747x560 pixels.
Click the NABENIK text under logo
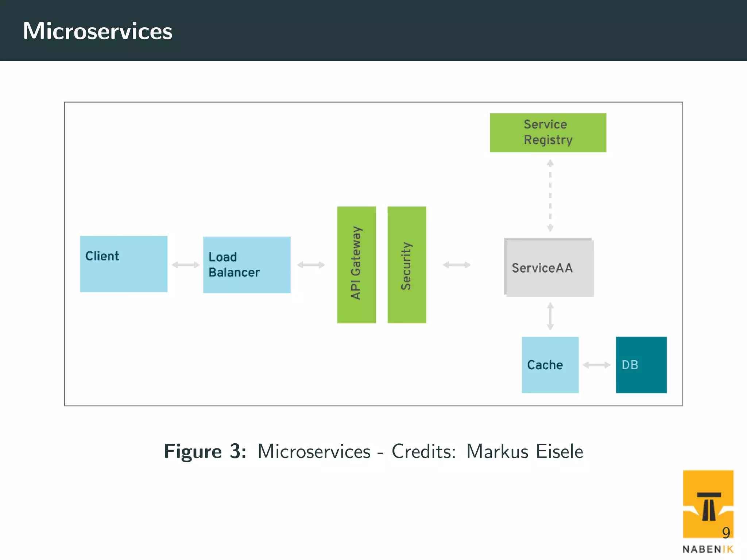(708, 549)
